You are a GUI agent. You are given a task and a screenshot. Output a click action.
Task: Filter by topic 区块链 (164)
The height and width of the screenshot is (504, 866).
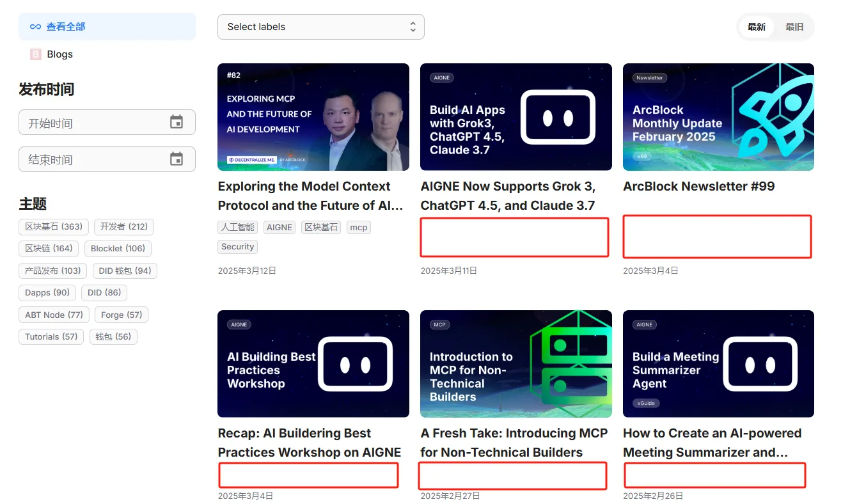(49, 248)
